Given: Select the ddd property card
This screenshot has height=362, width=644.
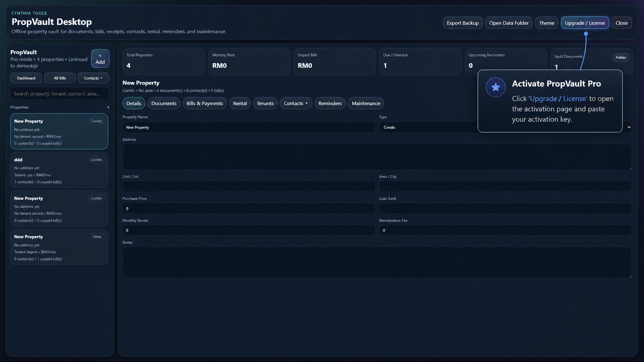Looking at the screenshot, I should click(x=59, y=170).
